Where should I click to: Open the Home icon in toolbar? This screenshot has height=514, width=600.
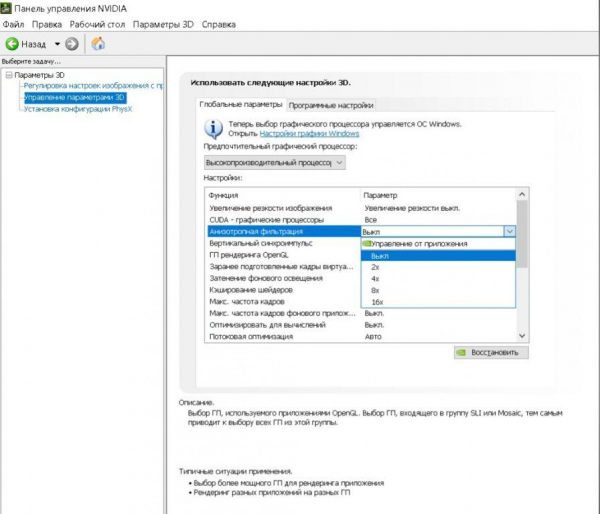98,44
